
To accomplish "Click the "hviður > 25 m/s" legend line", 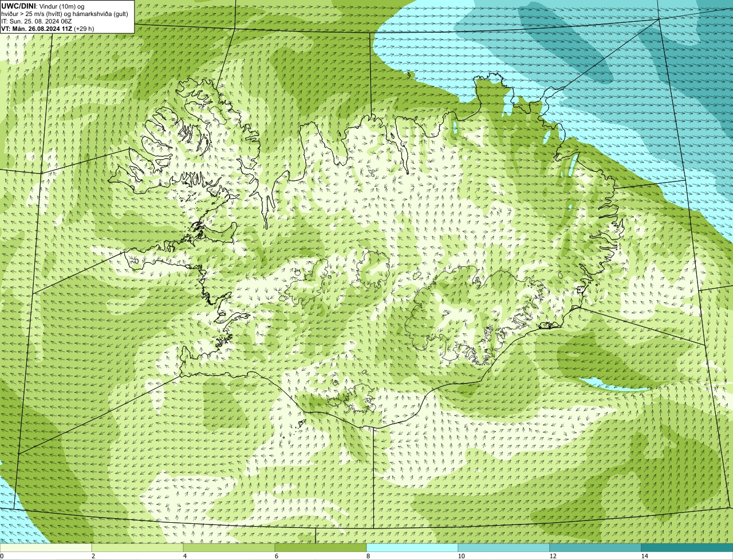I will (x=65, y=14).
